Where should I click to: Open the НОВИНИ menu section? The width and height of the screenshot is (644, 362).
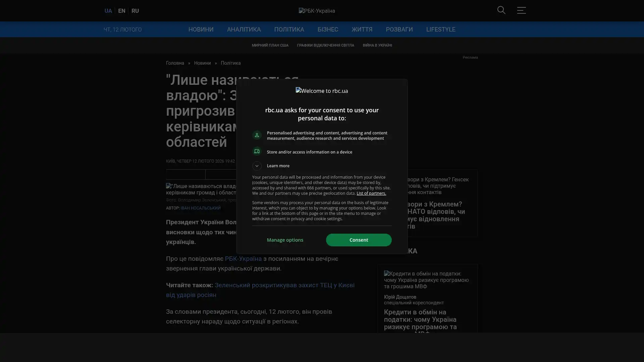tap(201, 29)
